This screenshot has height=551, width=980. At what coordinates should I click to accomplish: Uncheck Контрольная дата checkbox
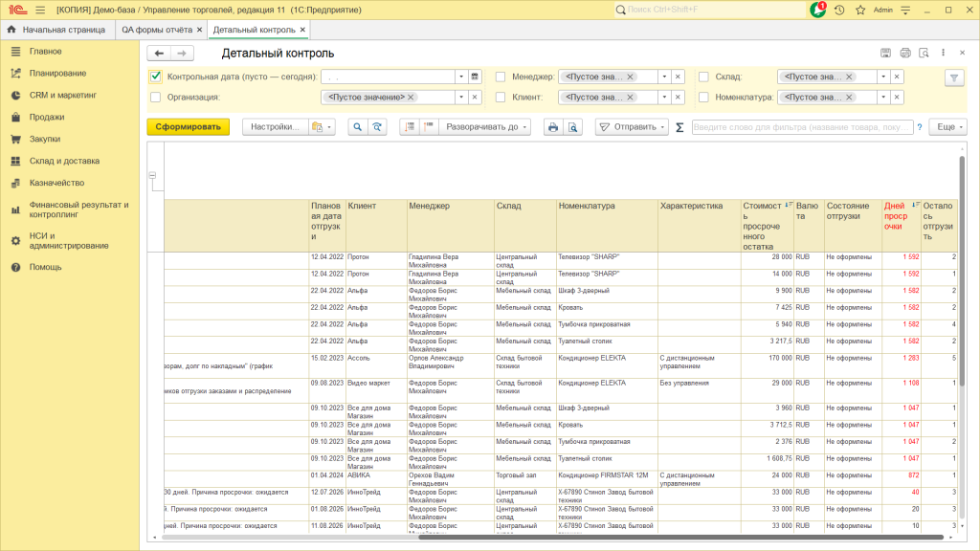click(x=156, y=77)
